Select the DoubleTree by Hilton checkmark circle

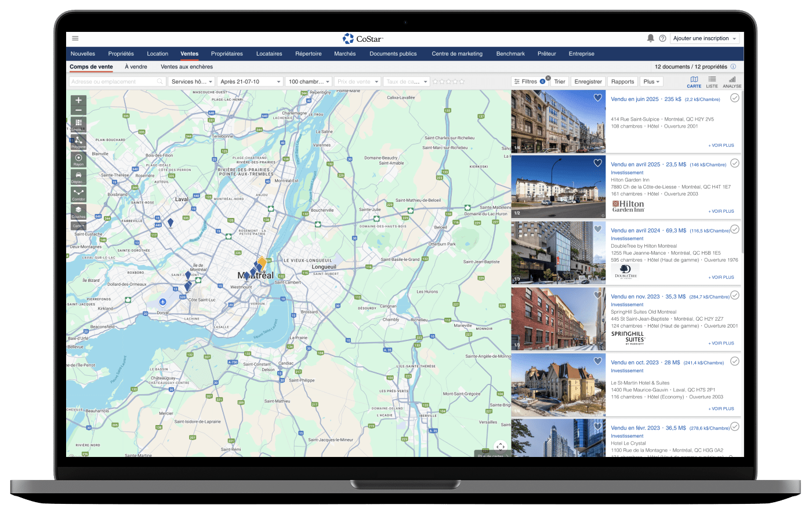735,229
